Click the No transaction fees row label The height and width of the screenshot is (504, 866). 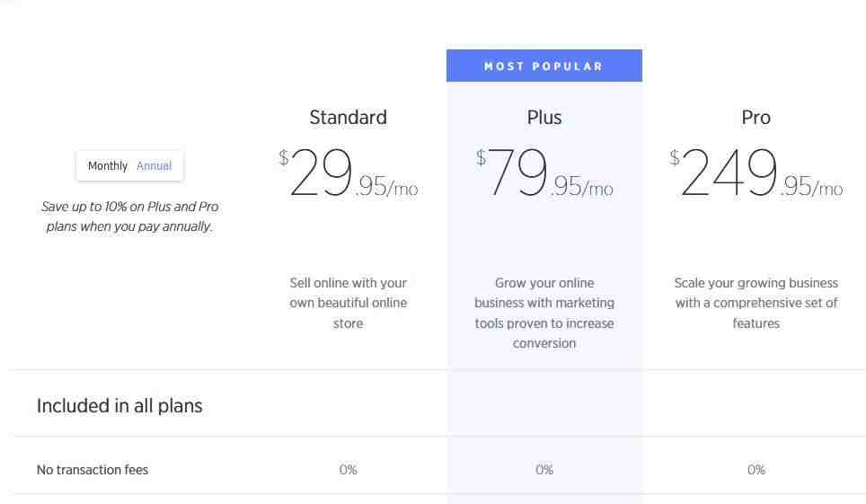pyautogui.click(x=93, y=470)
